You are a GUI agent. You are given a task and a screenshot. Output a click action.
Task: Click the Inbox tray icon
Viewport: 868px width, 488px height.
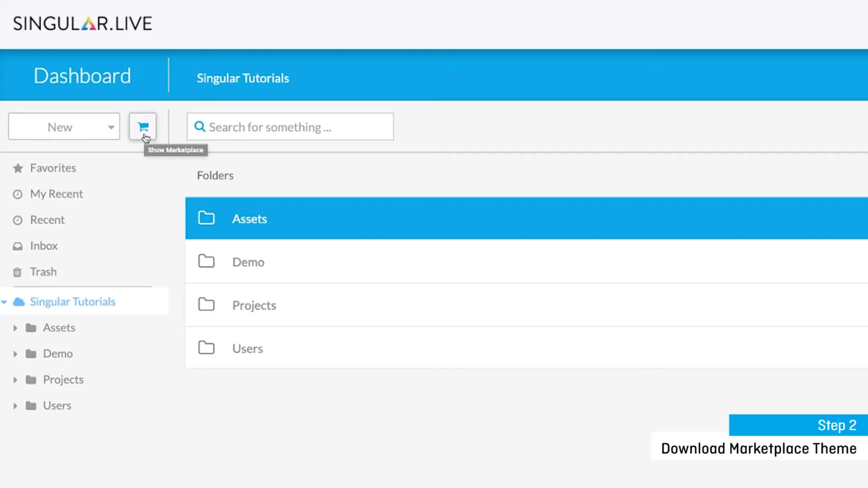pos(18,246)
